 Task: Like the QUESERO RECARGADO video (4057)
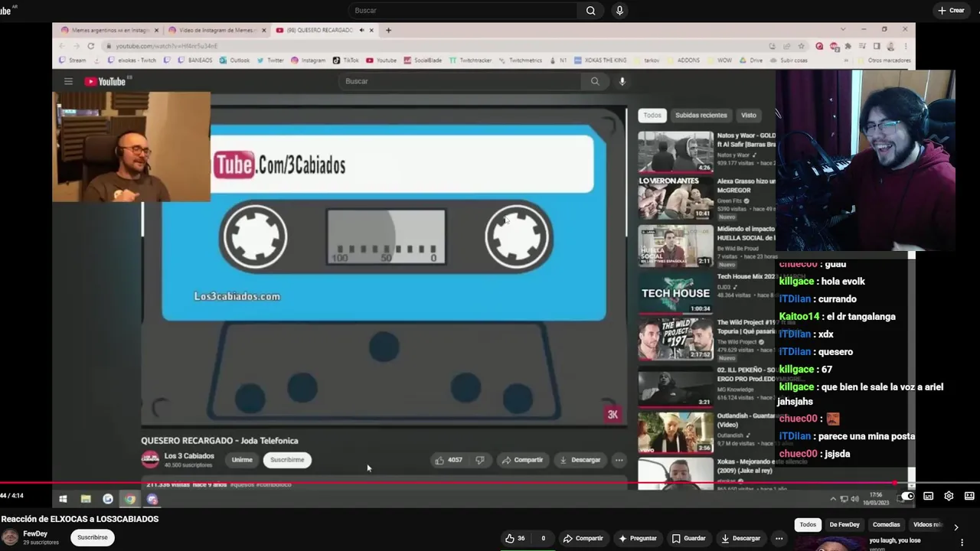(x=449, y=460)
